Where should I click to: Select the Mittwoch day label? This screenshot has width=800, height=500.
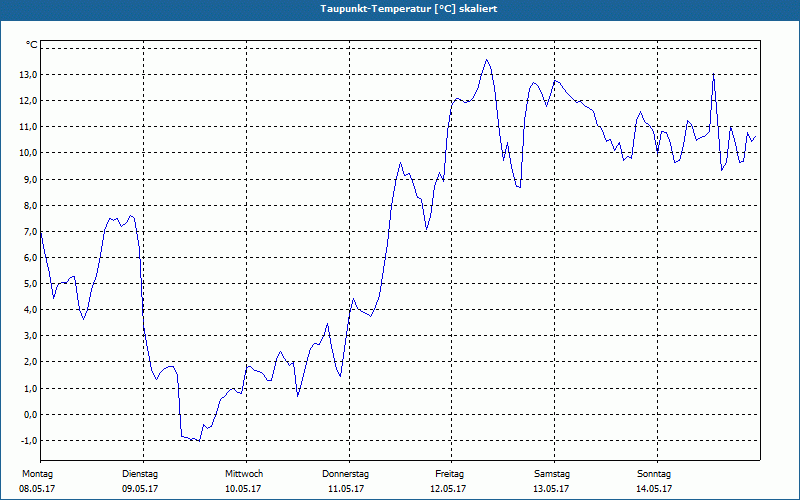(x=244, y=474)
